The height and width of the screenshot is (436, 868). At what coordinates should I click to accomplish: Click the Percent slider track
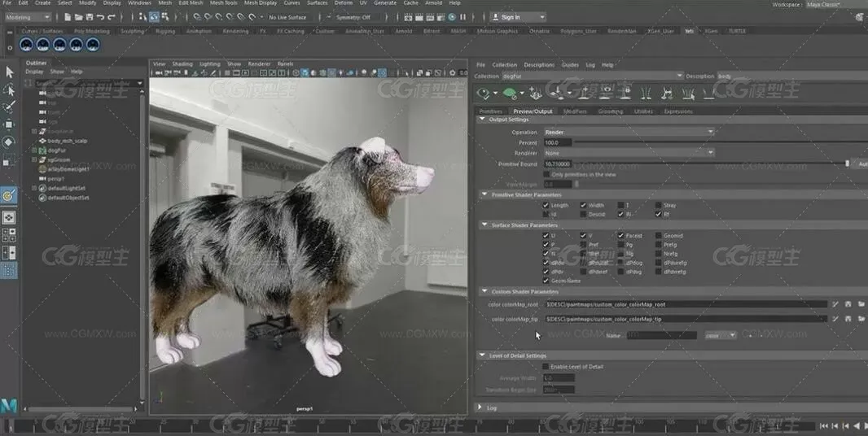[720, 142]
